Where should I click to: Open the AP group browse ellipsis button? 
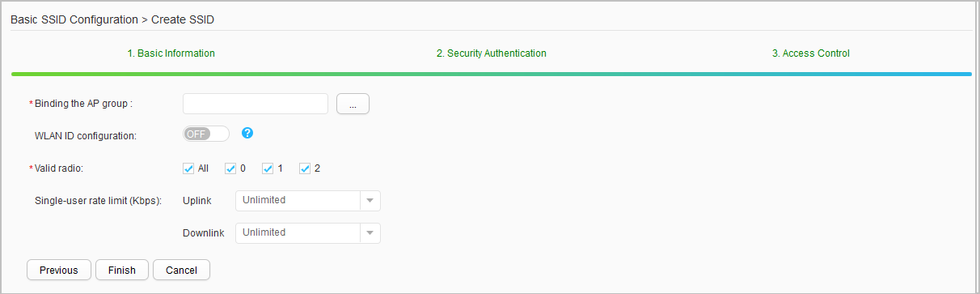click(x=353, y=104)
